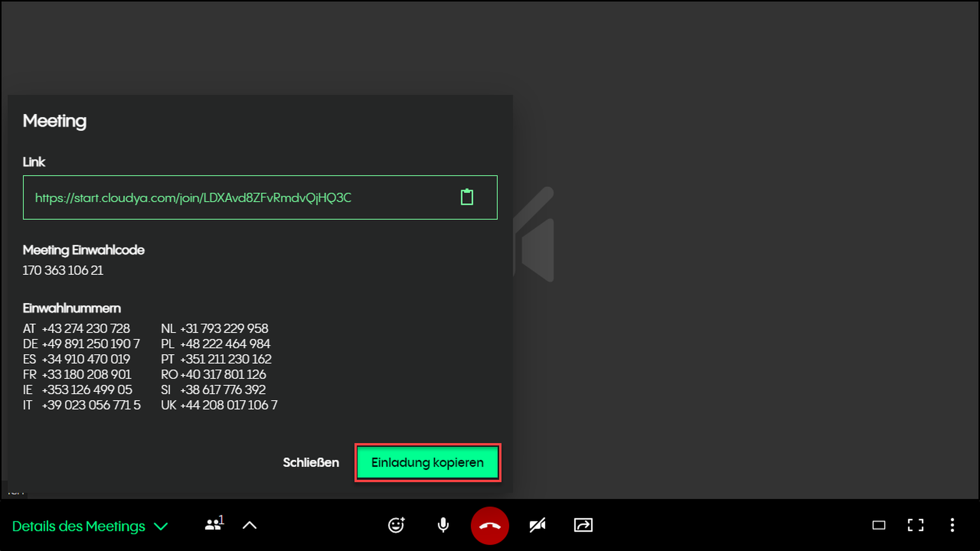This screenshot has height=551, width=980.
Task: Select the meeting Einwahlcode number
Action: [63, 270]
